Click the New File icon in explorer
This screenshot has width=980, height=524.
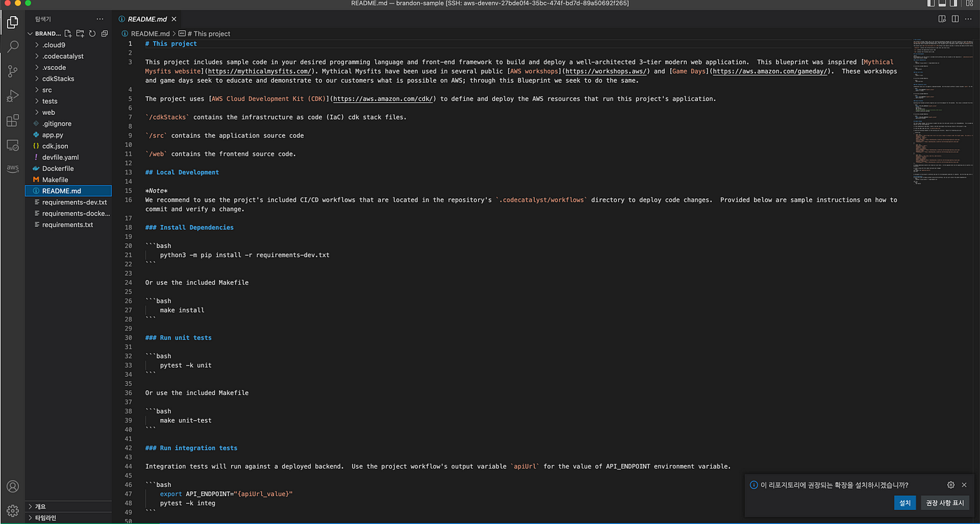(x=68, y=34)
